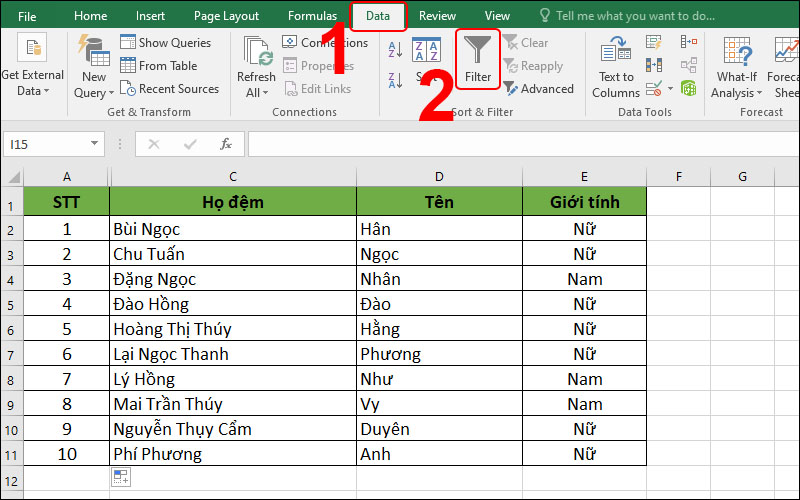
Task: Click From Table option
Action: tap(159, 65)
